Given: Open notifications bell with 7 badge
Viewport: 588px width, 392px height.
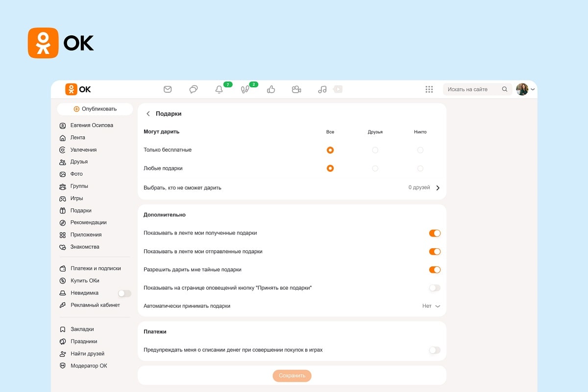Looking at the screenshot, I should [219, 89].
